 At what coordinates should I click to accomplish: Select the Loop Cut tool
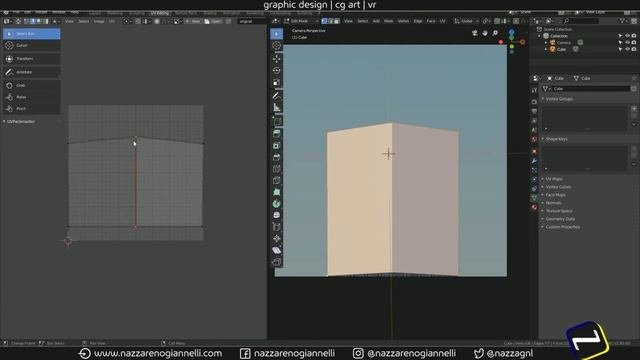tap(277, 169)
